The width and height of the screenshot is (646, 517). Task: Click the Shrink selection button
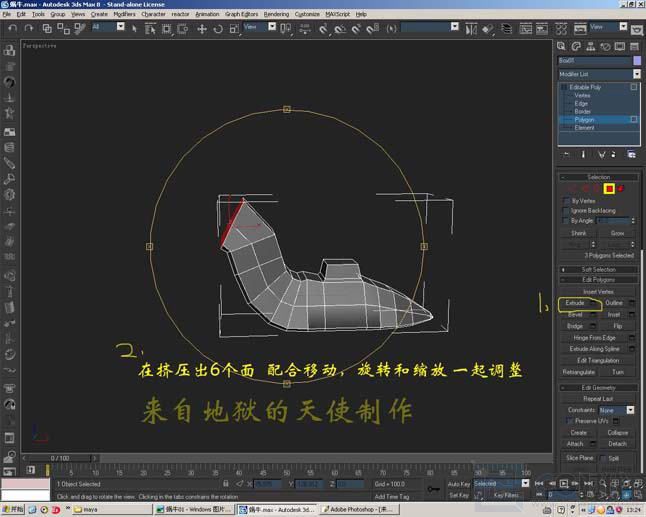[578, 233]
